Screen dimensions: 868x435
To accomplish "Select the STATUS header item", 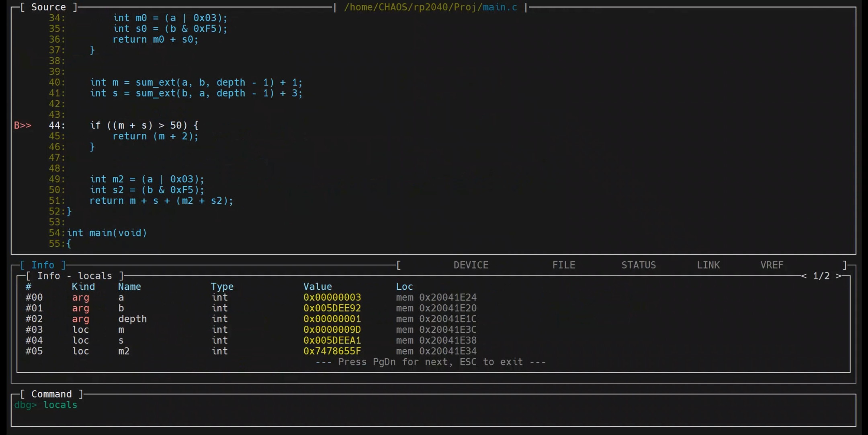I will click(639, 265).
